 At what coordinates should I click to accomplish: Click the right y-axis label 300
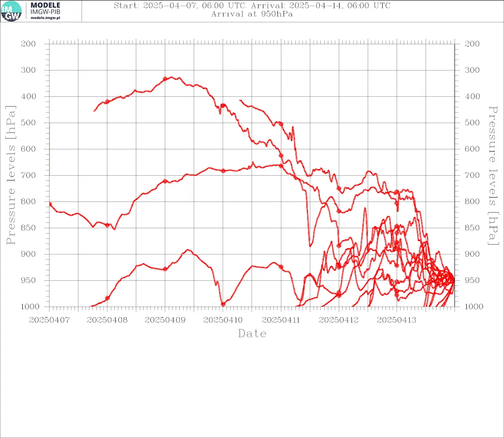pyautogui.click(x=472, y=70)
